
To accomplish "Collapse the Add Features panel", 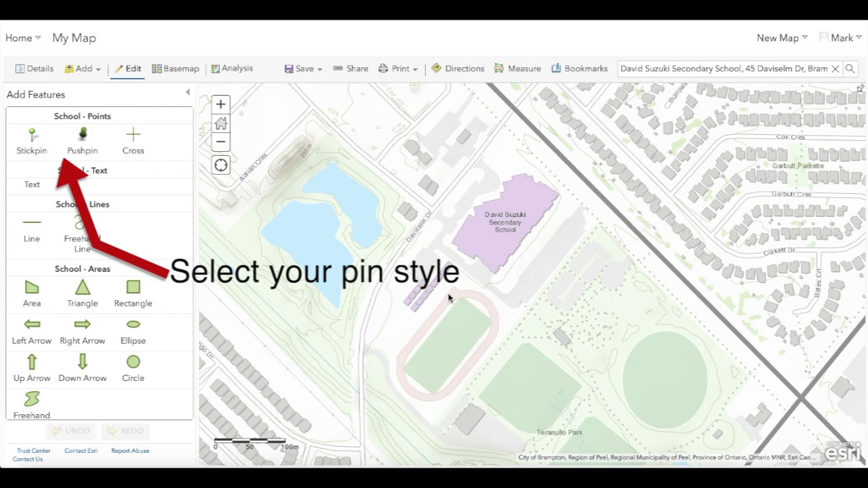I will coord(188,93).
